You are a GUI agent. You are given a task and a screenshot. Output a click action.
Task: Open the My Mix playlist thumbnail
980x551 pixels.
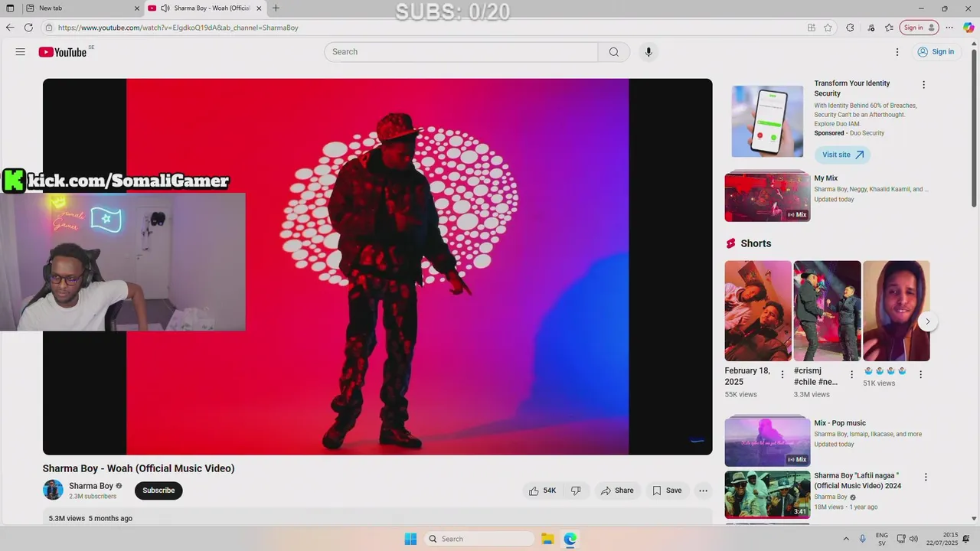tap(767, 197)
